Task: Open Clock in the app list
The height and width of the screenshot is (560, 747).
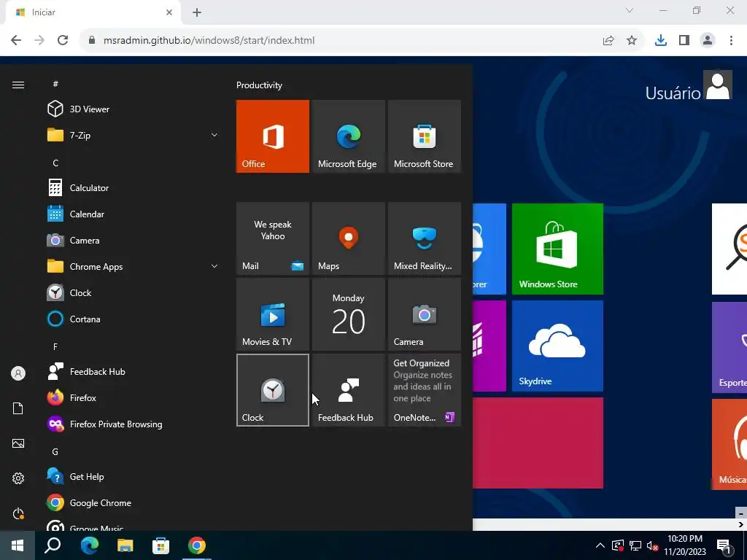Action: coord(69,293)
